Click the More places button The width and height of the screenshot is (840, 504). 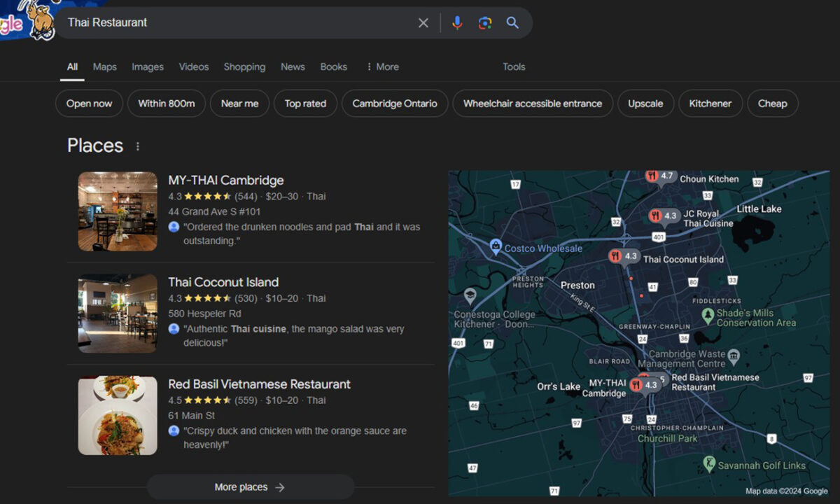(x=250, y=487)
